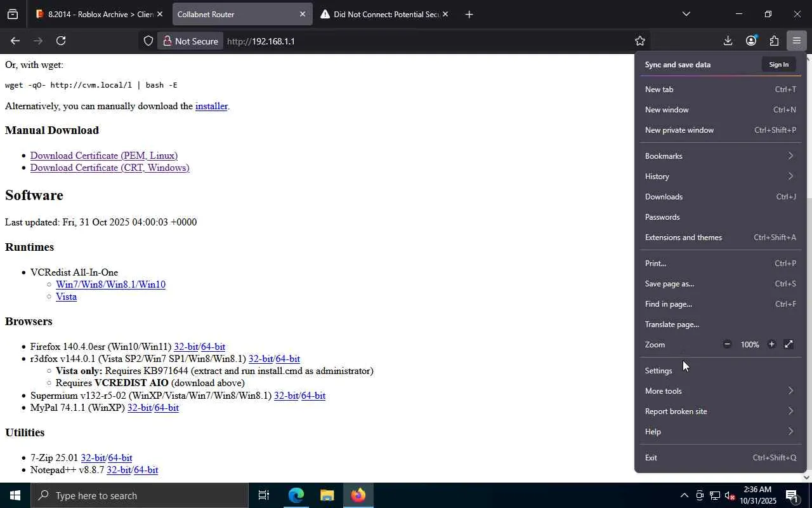Click the network icon in system tray
812x508 pixels.
[714, 495]
